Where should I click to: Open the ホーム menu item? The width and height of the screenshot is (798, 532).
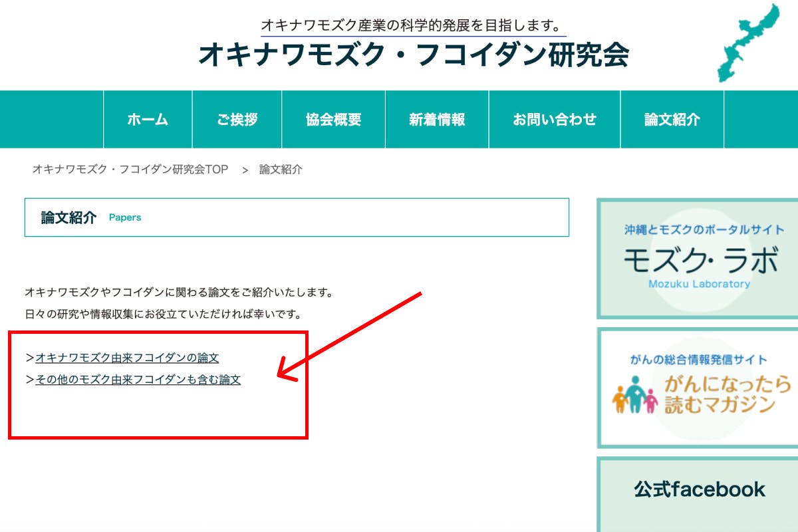[148, 120]
